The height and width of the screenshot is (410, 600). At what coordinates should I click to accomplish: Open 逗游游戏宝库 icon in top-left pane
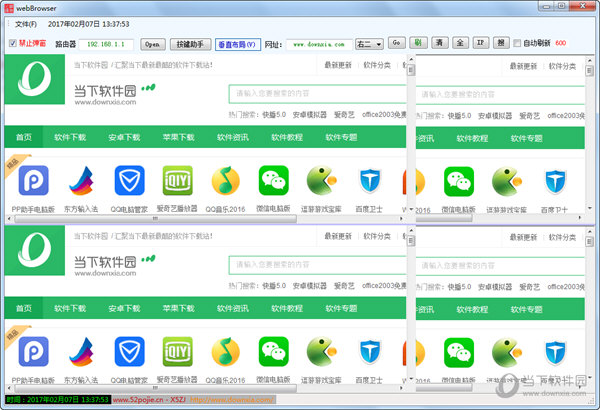pyautogui.click(x=321, y=180)
